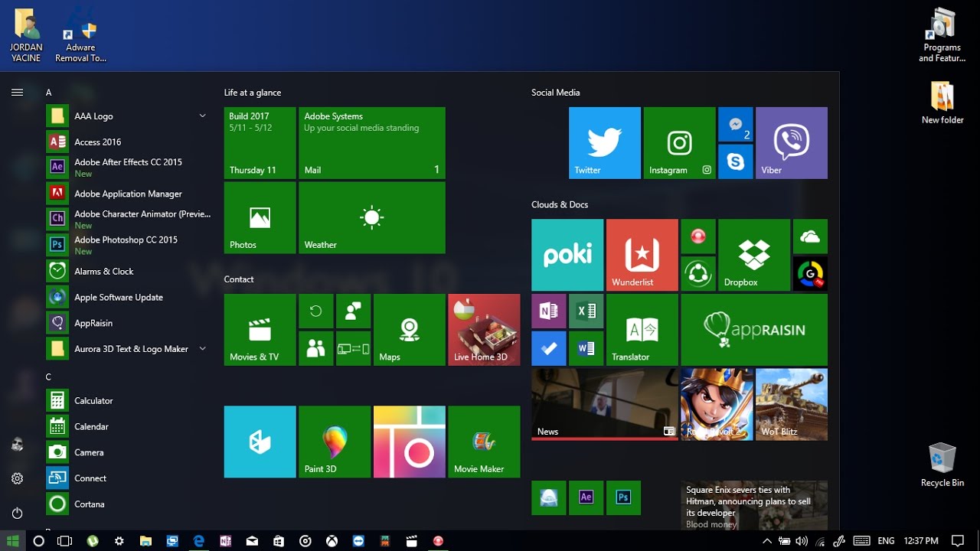
Task: Open the small Photoshop tile at bottom
Action: pos(623,497)
